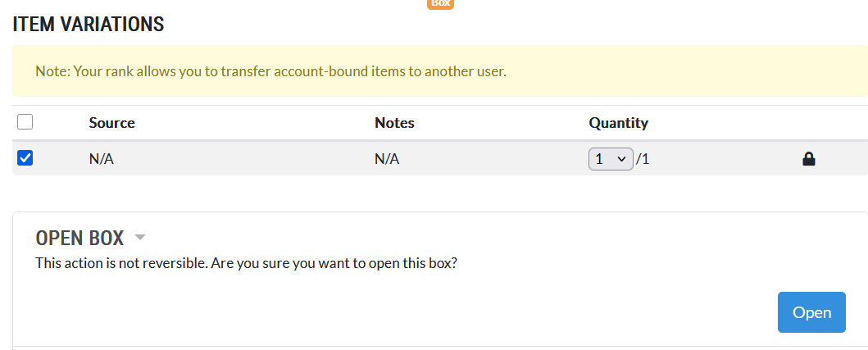Click the Notes column header

pyautogui.click(x=394, y=123)
